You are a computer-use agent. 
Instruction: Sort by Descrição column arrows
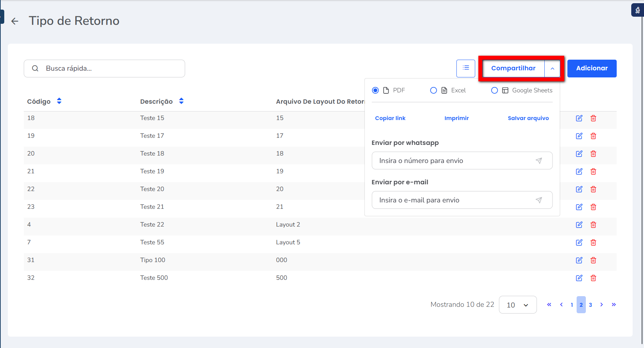tap(181, 101)
